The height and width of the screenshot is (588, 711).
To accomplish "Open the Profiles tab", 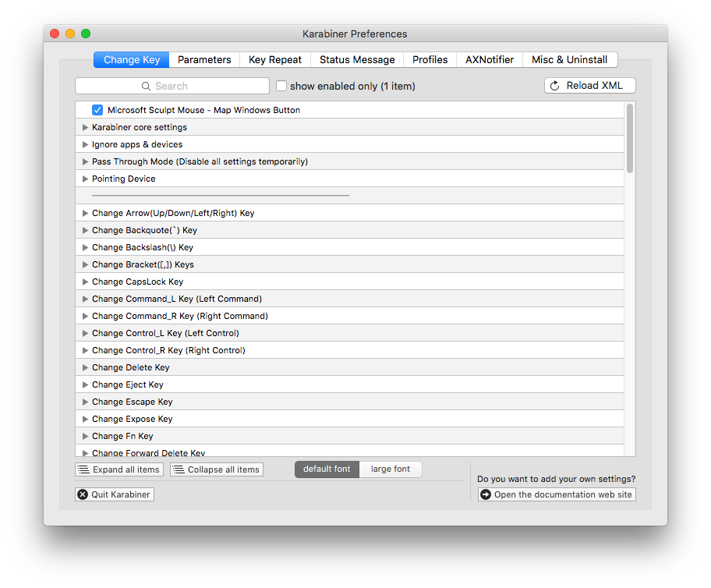I will pos(430,60).
